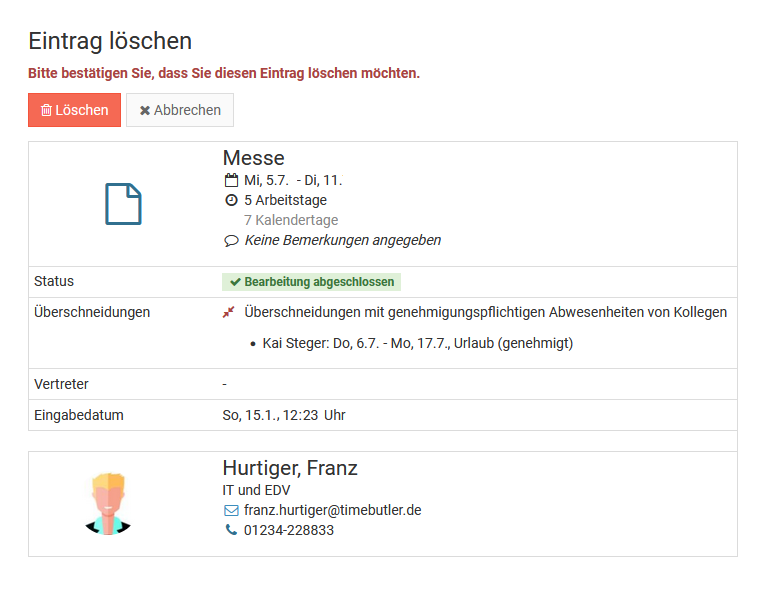
Task: Click the trash icon in Löschen
Action: tap(46, 110)
